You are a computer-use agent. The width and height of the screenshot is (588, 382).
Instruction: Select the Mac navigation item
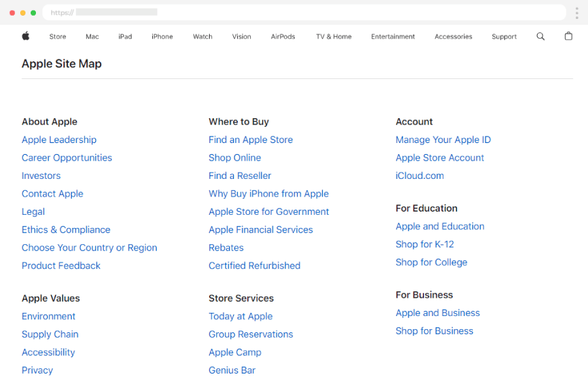[x=92, y=37]
